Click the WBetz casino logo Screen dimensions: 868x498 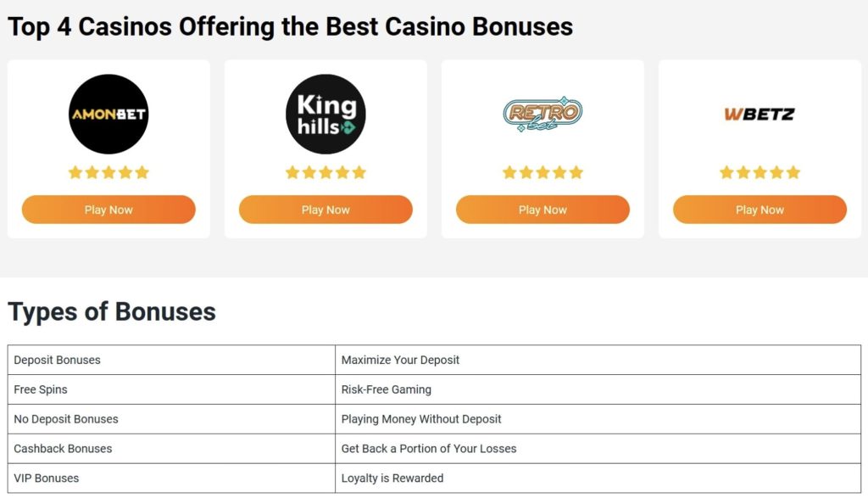pos(759,114)
